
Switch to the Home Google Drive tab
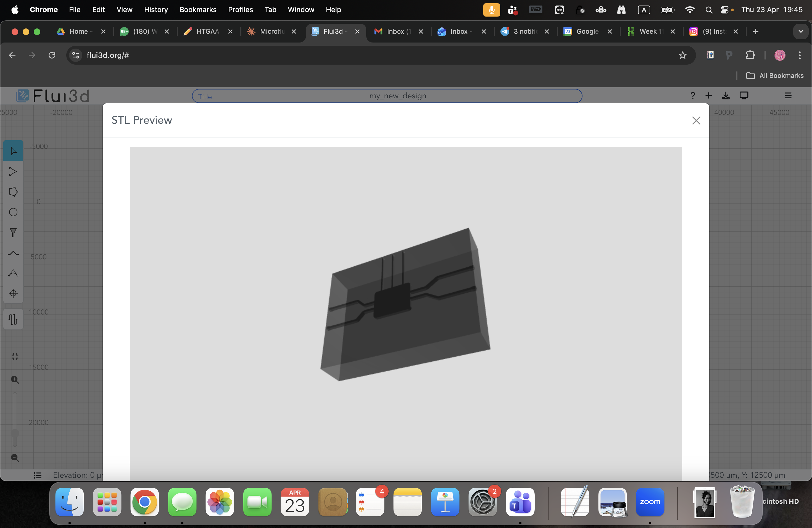81,31
